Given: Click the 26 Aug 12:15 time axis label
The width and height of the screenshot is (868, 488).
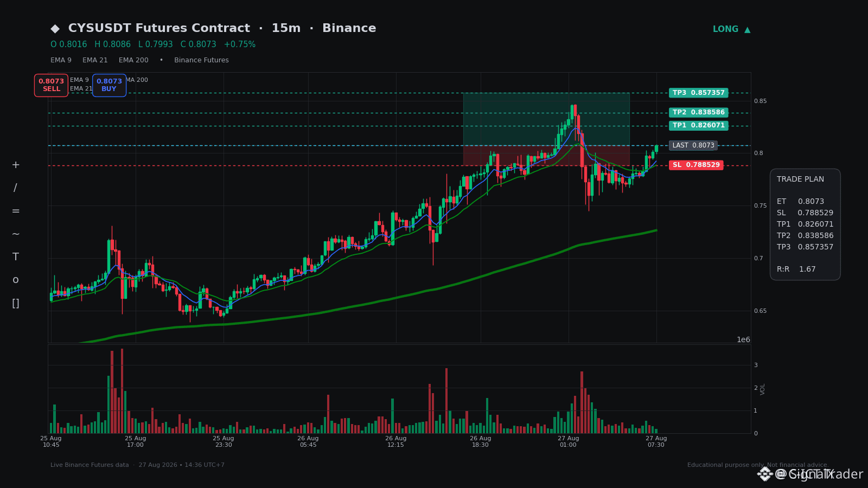Looking at the screenshot, I should pyautogui.click(x=395, y=441).
